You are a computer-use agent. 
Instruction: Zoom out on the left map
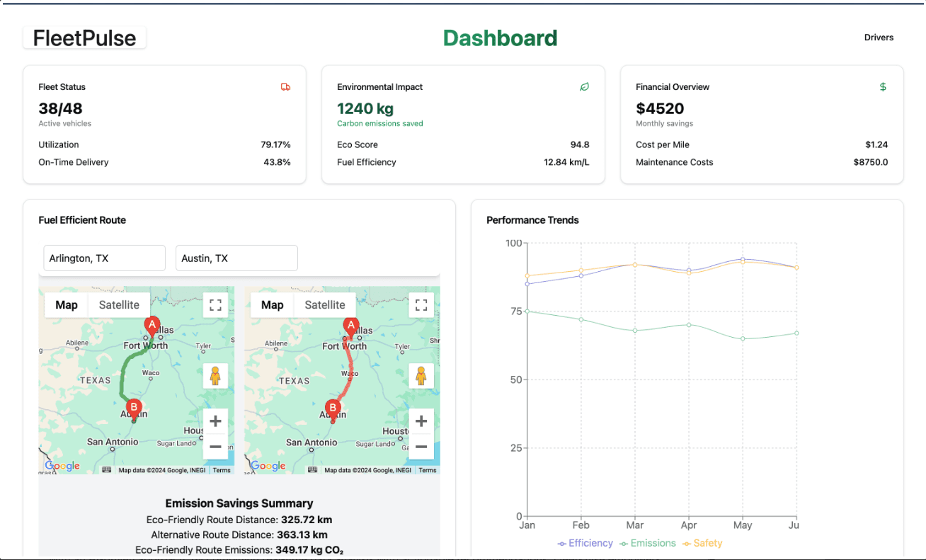click(215, 447)
